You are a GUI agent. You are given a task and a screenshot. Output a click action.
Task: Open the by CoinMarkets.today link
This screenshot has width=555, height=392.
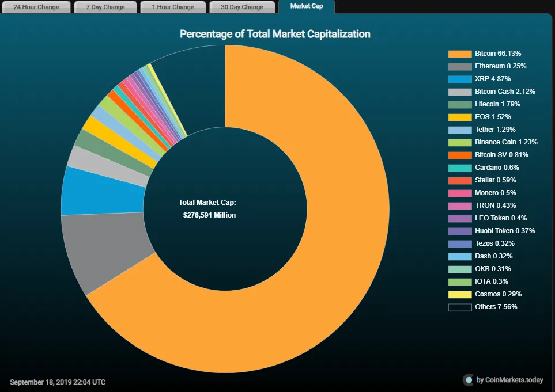pyautogui.click(x=509, y=380)
